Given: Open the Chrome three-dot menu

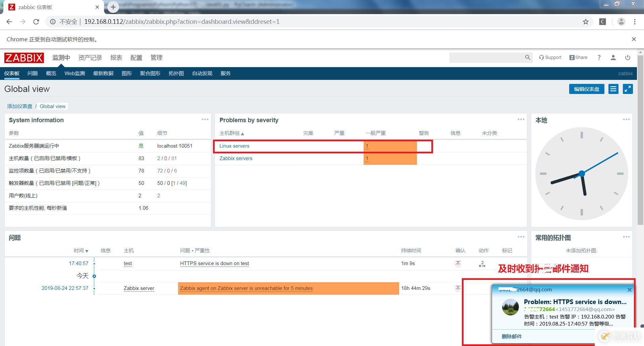Looking at the screenshot, I should pos(635,22).
